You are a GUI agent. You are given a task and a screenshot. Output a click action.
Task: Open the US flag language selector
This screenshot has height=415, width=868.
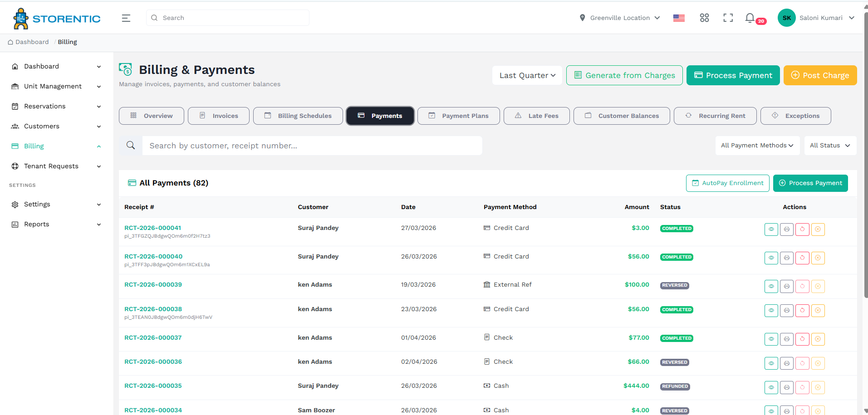coord(679,18)
